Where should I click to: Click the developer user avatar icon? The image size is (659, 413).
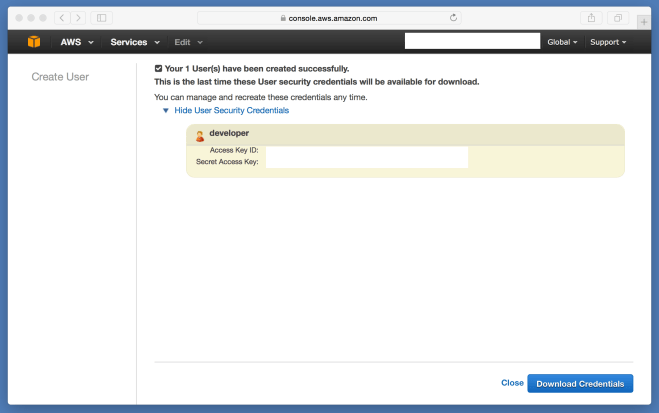point(200,134)
